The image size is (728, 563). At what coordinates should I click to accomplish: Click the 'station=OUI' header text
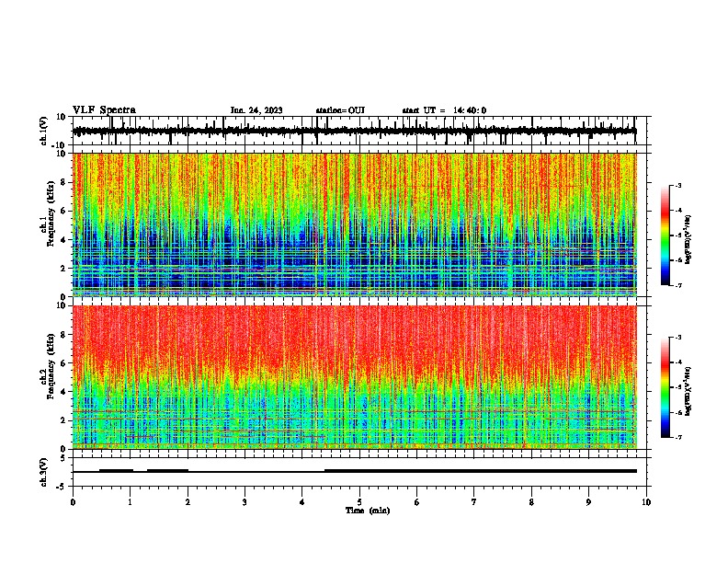pos(340,110)
